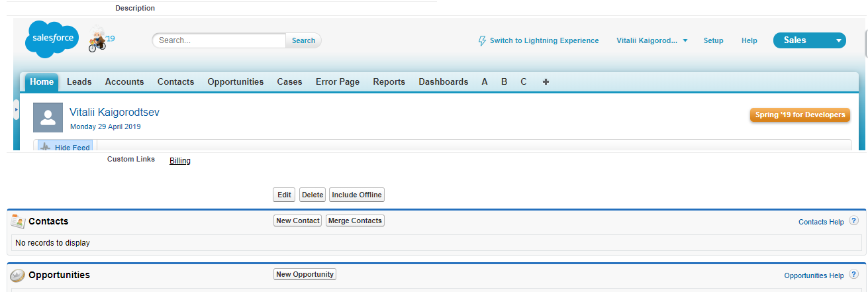Viewport: 868px width, 292px height.
Task: Click the Vitalii Kaigorodtsev profile name
Action: [115, 113]
